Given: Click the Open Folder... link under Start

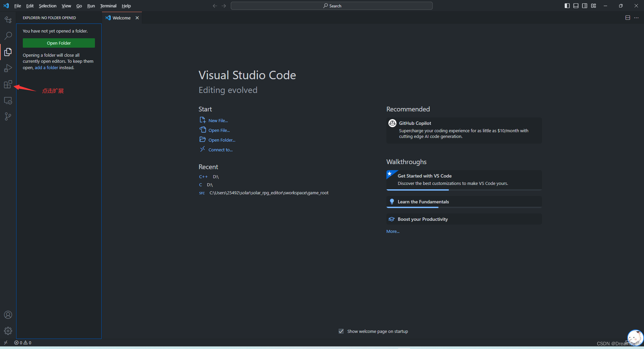Looking at the screenshot, I should coord(222,140).
